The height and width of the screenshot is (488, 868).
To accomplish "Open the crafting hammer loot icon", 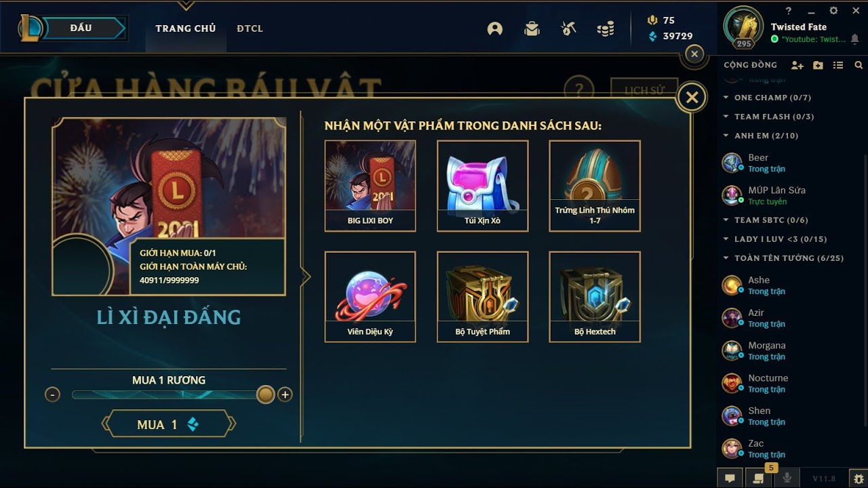I will click(x=568, y=28).
